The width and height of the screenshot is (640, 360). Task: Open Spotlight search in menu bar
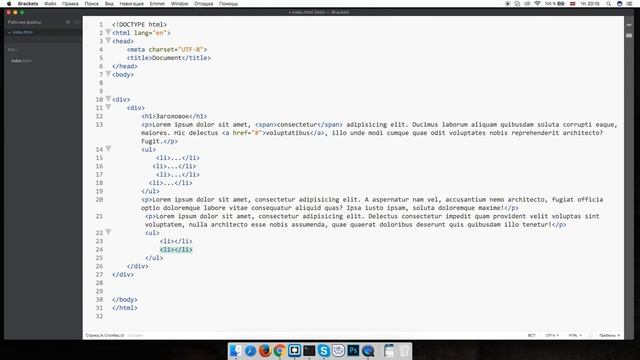point(609,4)
